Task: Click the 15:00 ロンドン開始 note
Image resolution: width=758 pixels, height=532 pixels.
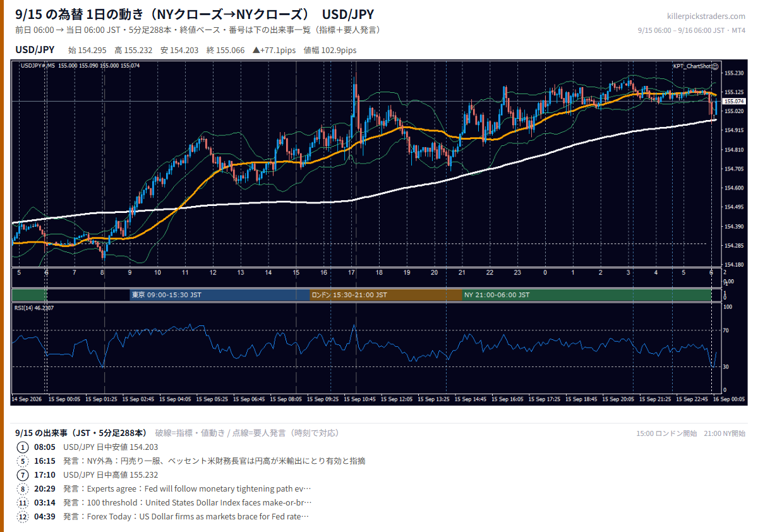Action: coord(666,433)
